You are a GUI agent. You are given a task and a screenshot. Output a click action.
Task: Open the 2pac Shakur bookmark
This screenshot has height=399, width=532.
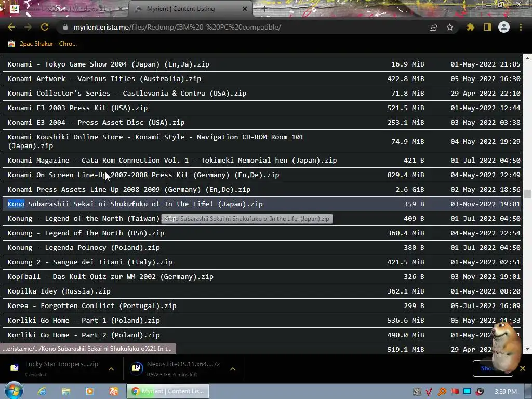pyautogui.click(x=43, y=44)
